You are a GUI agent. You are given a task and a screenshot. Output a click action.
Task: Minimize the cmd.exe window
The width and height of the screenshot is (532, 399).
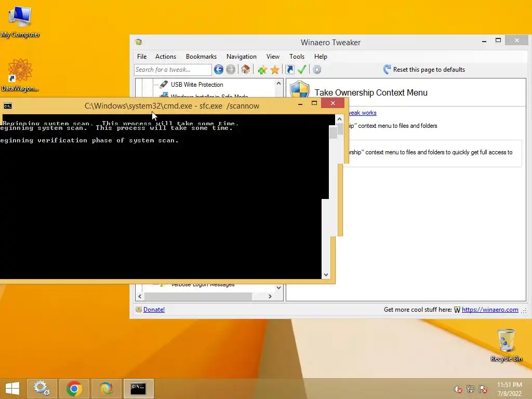click(x=300, y=103)
